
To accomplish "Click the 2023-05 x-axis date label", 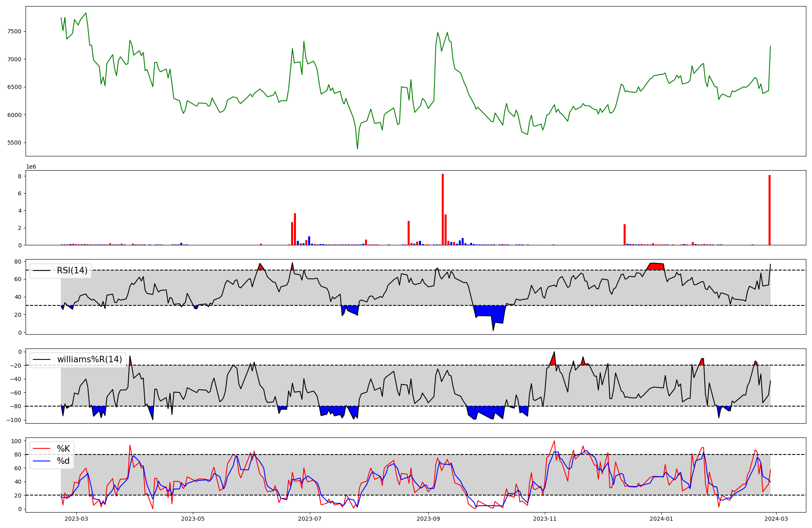I will (x=193, y=518).
